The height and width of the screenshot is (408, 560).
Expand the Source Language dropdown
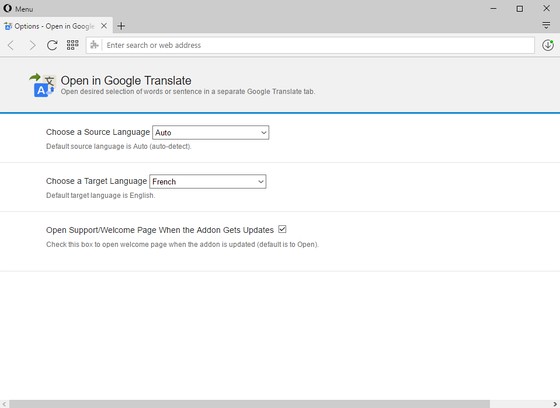(211, 133)
